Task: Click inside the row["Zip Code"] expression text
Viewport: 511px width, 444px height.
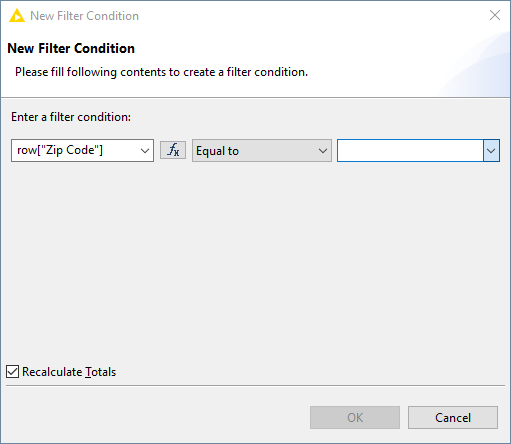Action: 60,150
